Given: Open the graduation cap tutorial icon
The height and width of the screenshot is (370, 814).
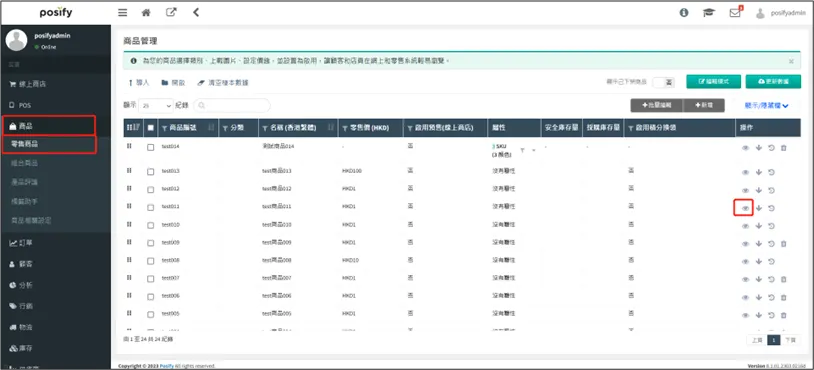Looking at the screenshot, I should (x=709, y=13).
